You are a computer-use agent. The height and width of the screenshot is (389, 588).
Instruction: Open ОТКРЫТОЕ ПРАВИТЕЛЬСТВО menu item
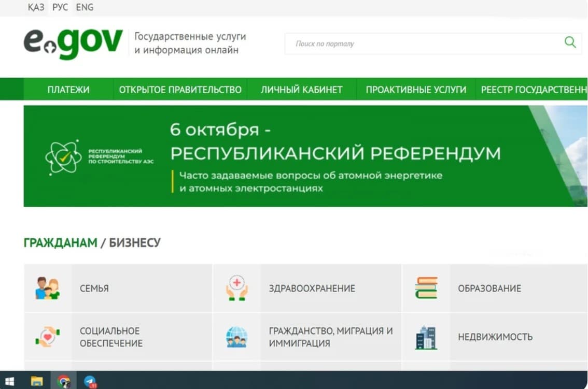(180, 90)
